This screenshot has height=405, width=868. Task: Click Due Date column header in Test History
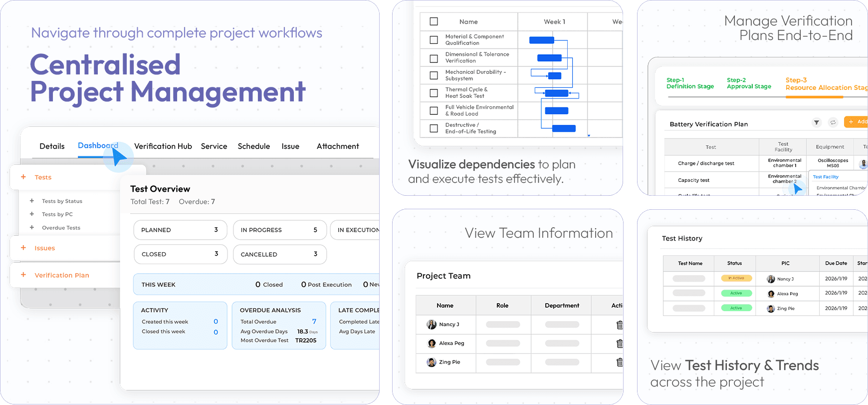click(x=836, y=263)
